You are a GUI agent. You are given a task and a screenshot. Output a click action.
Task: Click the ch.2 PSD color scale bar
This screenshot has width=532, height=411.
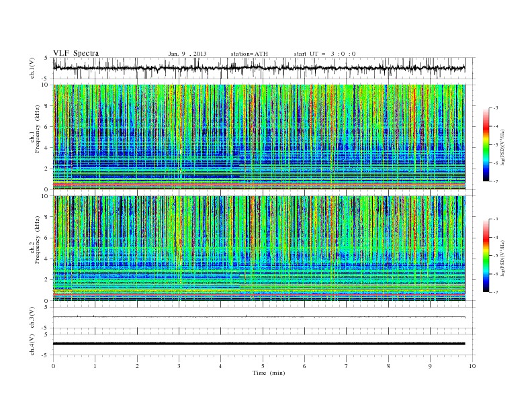click(x=486, y=255)
